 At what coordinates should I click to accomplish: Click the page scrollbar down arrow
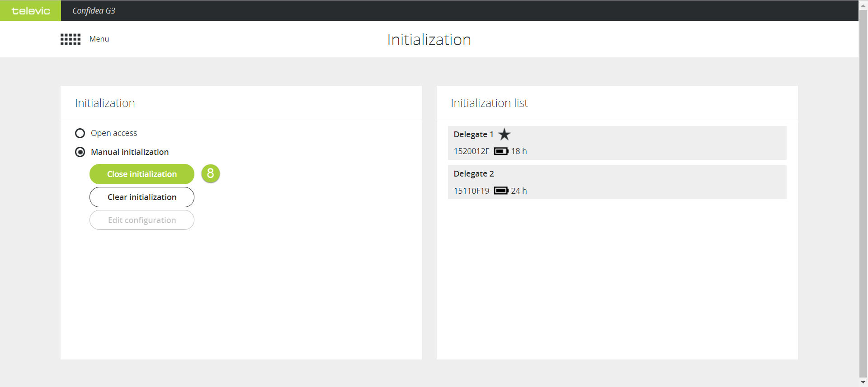863,382
